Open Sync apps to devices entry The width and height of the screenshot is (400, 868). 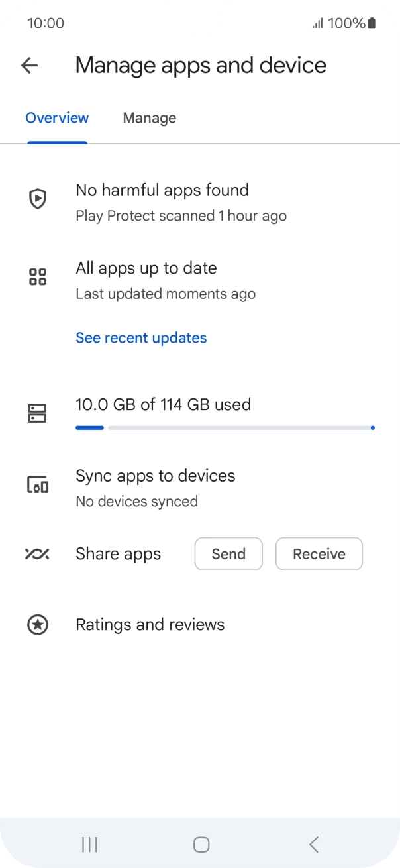coord(156,476)
